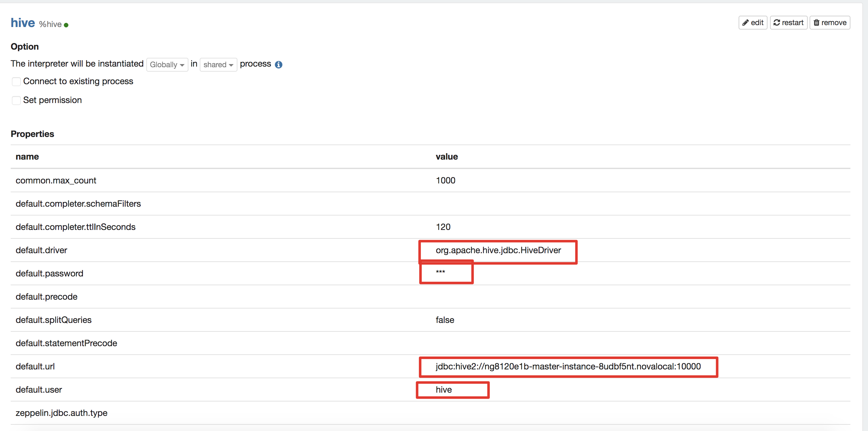Click the value 1000
The image size is (868, 431).
click(445, 180)
